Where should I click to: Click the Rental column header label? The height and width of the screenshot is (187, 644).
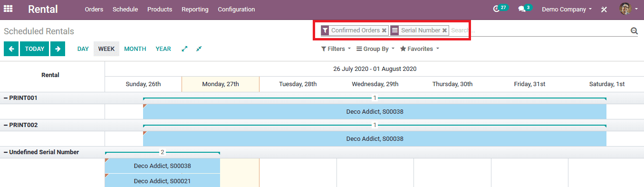coord(50,75)
